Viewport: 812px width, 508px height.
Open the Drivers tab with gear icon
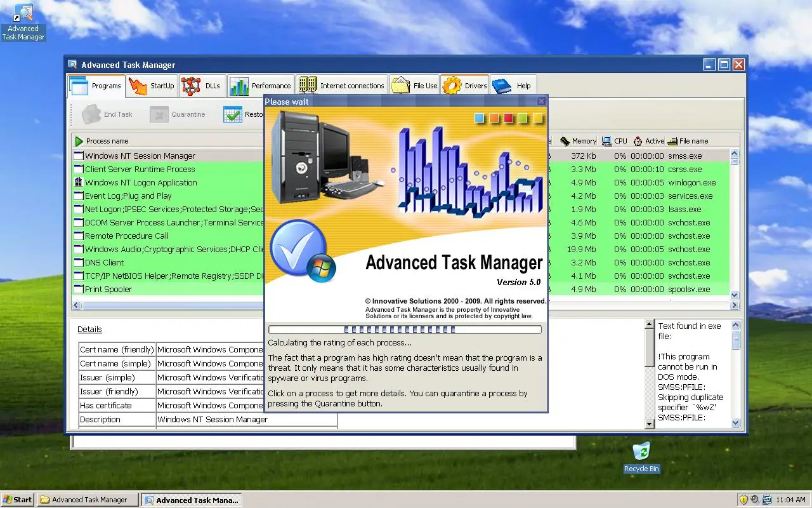[x=465, y=86]
